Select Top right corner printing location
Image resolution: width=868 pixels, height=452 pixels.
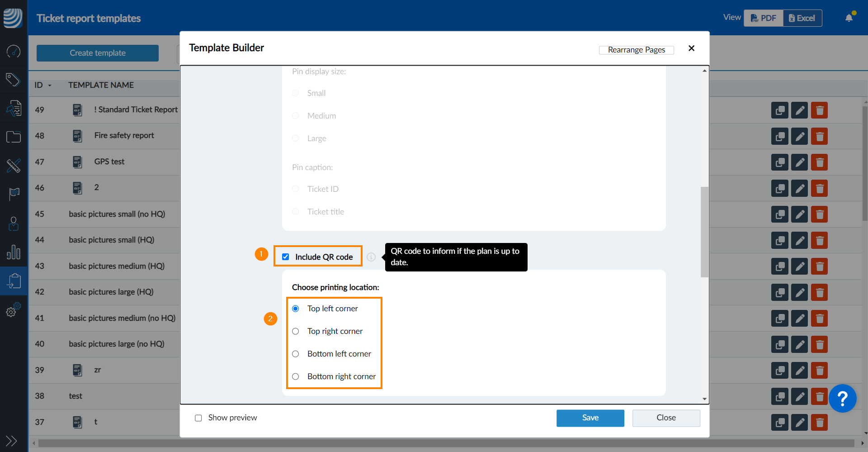click(x=296, y=331)
